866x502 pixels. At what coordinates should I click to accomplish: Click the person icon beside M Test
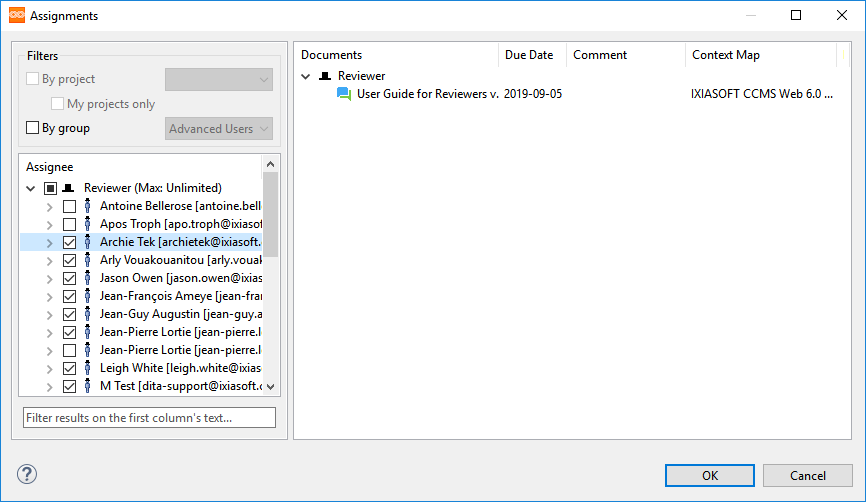point(87,386)
